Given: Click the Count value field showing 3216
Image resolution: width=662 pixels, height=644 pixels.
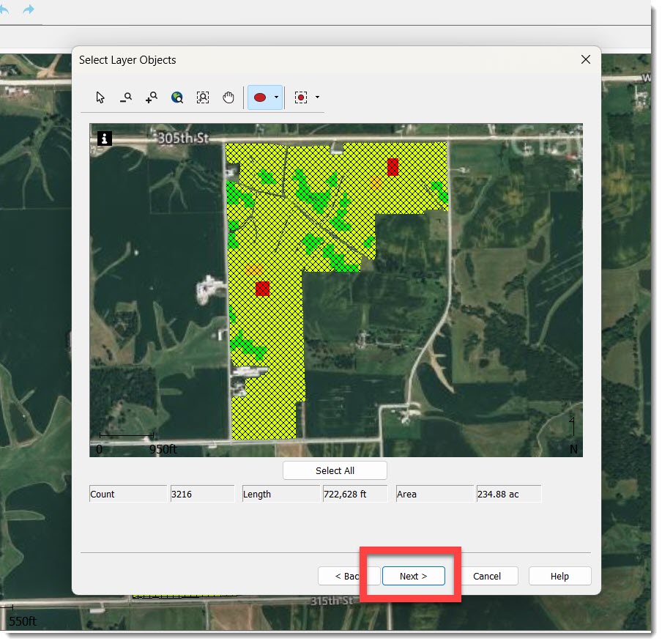Looking at the screenshot, I should [x=202, y=494].
